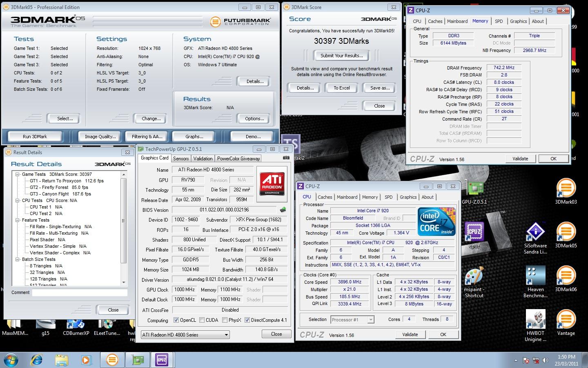The width and height of the screenshot is (588, 368).
Task: Click the GPU-Z screenshot camera icon
Action: click(x=286, y=158)
